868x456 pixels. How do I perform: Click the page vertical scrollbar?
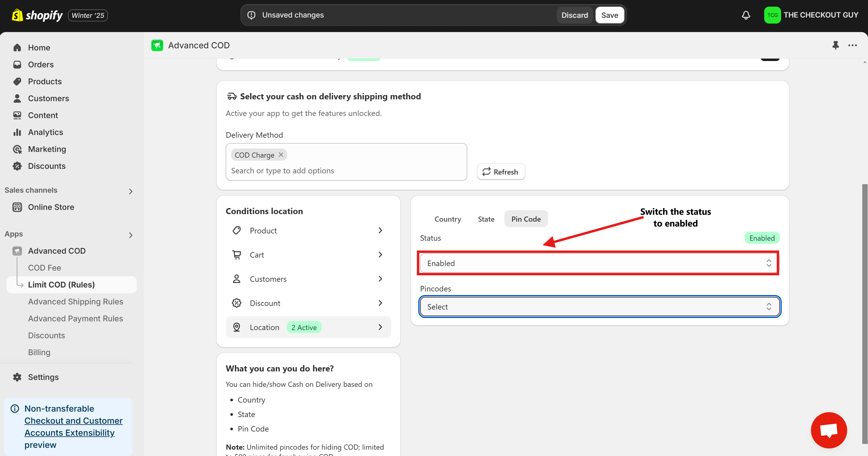(x=865, y=314)
